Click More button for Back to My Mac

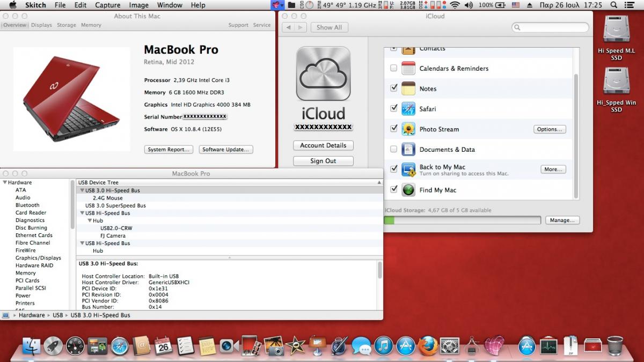[x=553, y=169]
